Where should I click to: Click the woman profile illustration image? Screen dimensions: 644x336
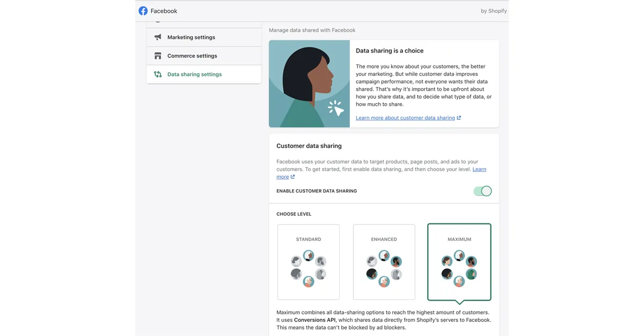(309, 84)
